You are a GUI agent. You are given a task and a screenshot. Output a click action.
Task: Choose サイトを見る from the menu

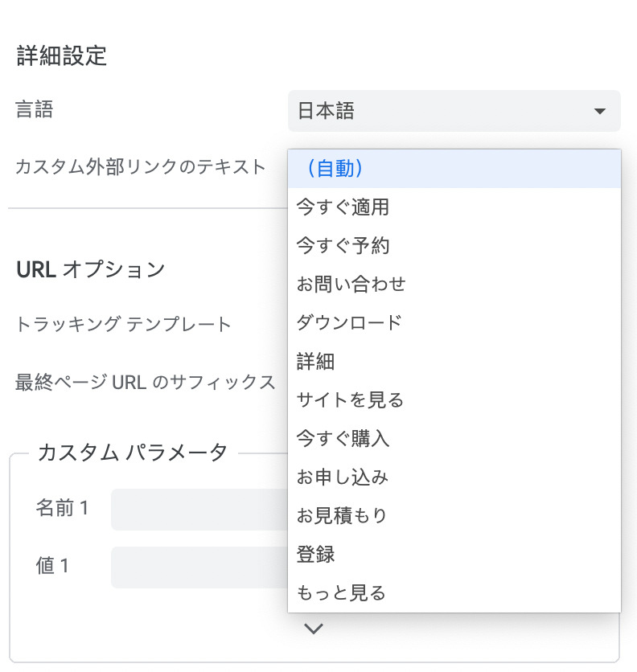click(454, 400)
